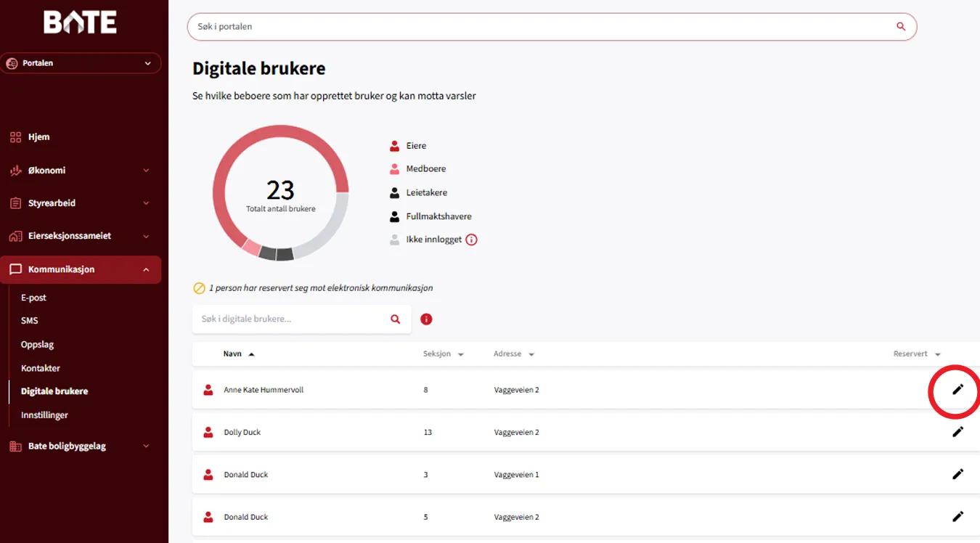
Task: Click Vaggeveien 1 address cell
Action: point(516,475)
